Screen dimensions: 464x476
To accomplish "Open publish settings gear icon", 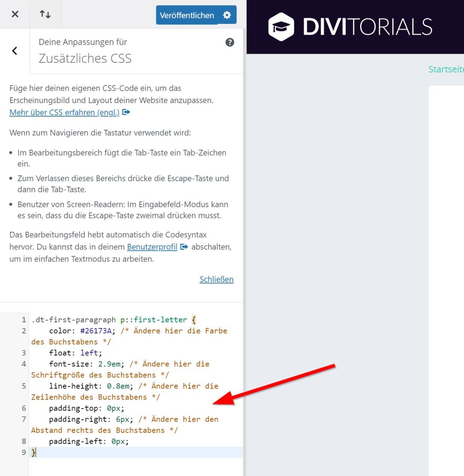I will pos(227,15).
